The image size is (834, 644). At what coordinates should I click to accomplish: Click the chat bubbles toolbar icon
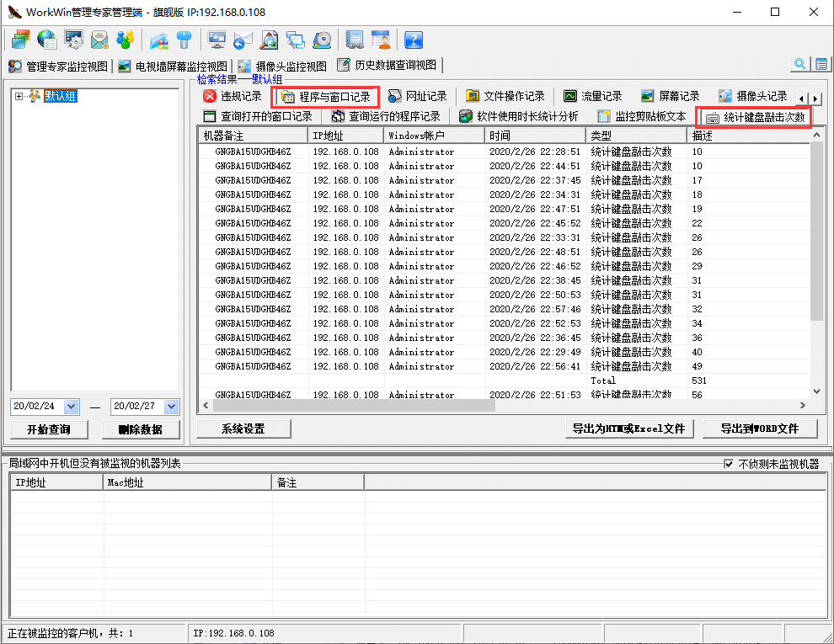tap(296, 40)
